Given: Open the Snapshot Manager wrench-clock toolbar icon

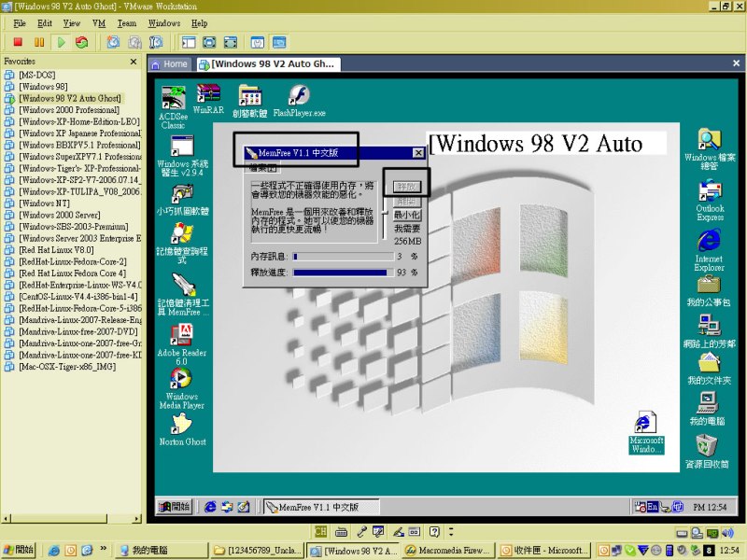Looking at the screenshot, I should click(x=156, y=42).
